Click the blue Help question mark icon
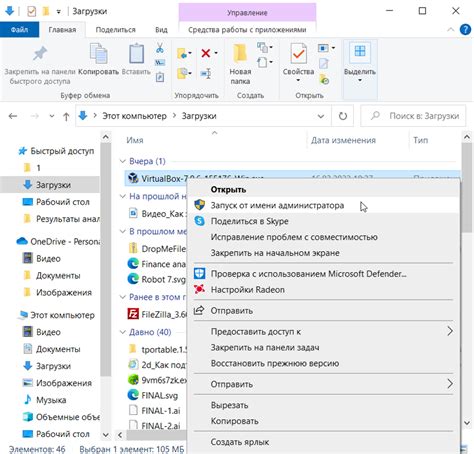Viewport: 474px width, 454px height. (465, 30)
